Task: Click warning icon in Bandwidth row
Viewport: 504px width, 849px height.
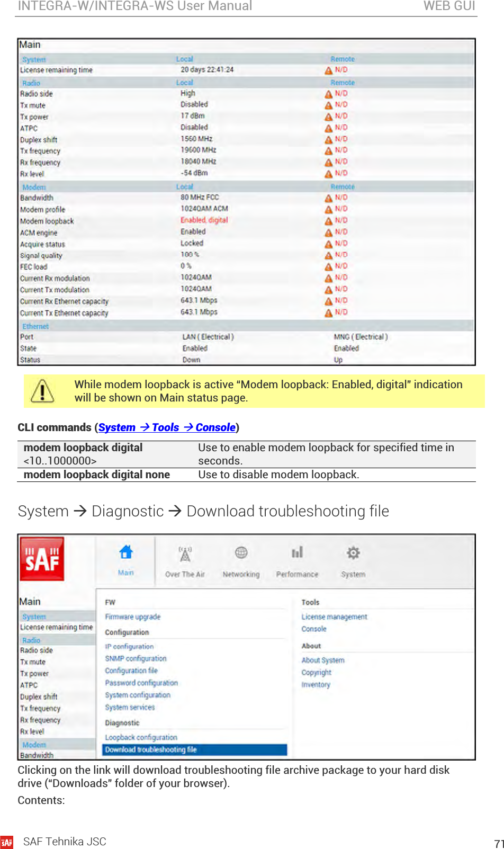Action: pyautogui.click(x=329, y=198)
